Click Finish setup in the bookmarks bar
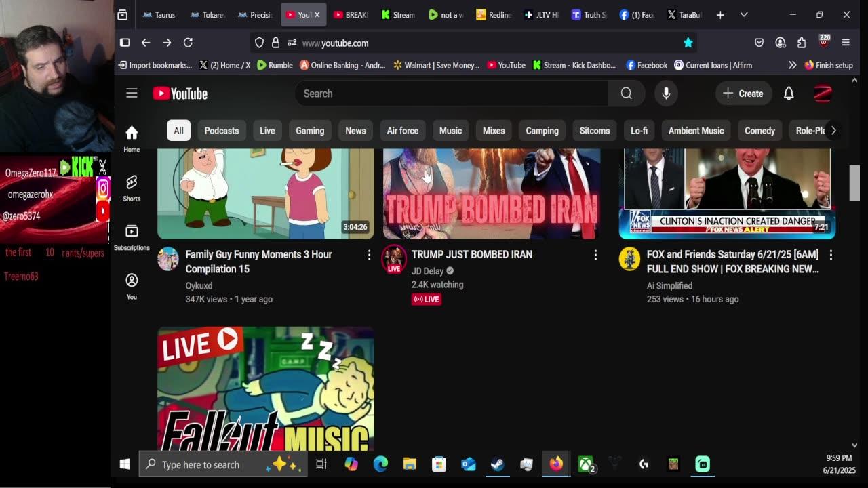Image resolution: width=868 pixels, height=488 pixels. point(828,65)
